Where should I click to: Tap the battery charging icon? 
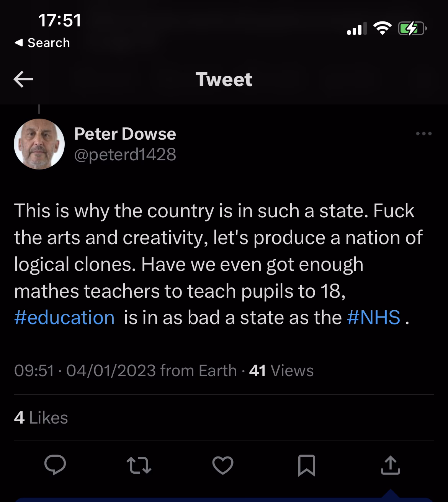pos(412,29)
